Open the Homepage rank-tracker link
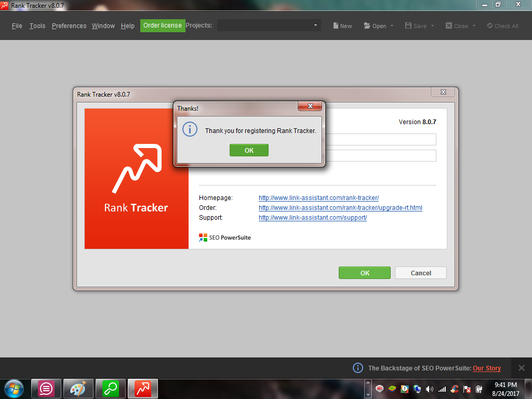The image size is (532, 399). click(x=318, y=198)
